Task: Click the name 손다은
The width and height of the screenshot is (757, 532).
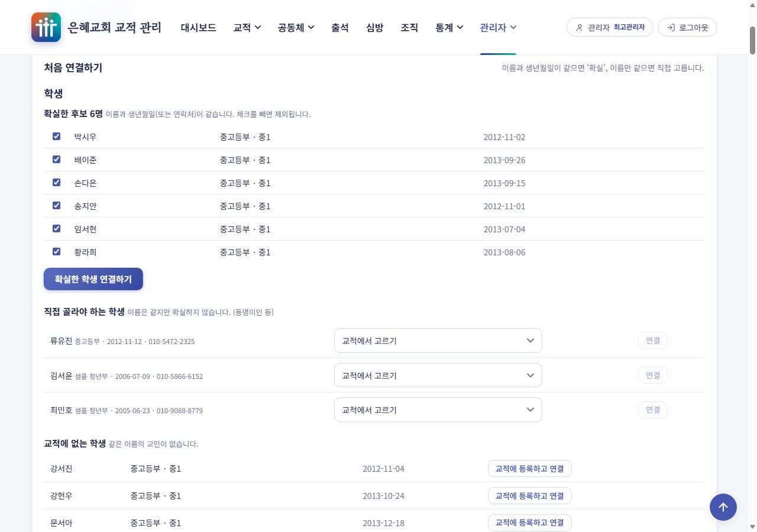Action: pos(85,183)
